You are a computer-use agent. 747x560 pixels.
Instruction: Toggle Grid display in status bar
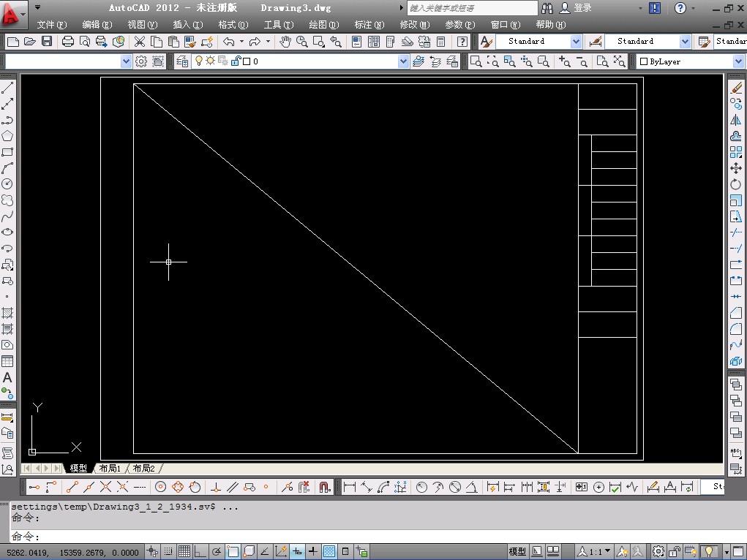pos(184,551)
